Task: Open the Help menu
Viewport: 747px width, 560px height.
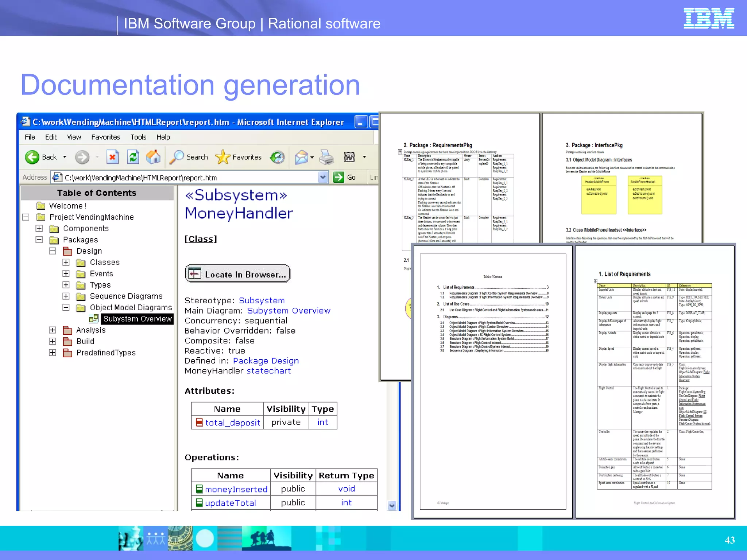Action: (x=163, y=137)
